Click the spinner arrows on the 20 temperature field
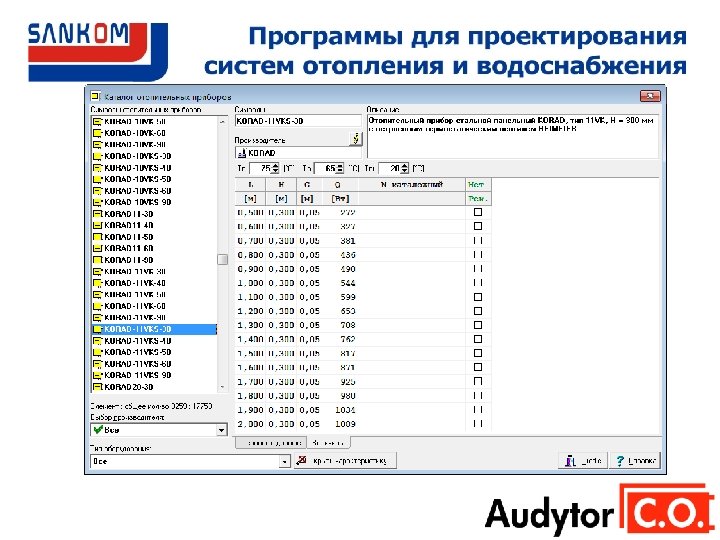The image size is (720, 540). (405, 169)
